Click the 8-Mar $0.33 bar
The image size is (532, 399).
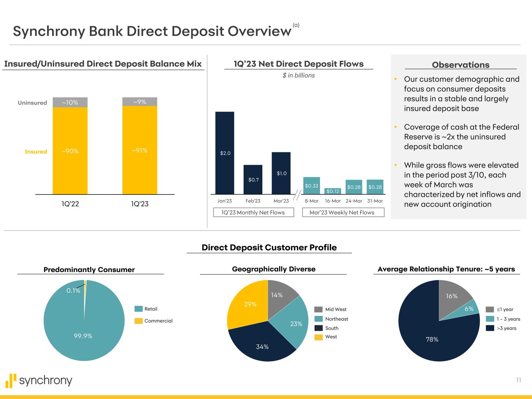[311, 185]
